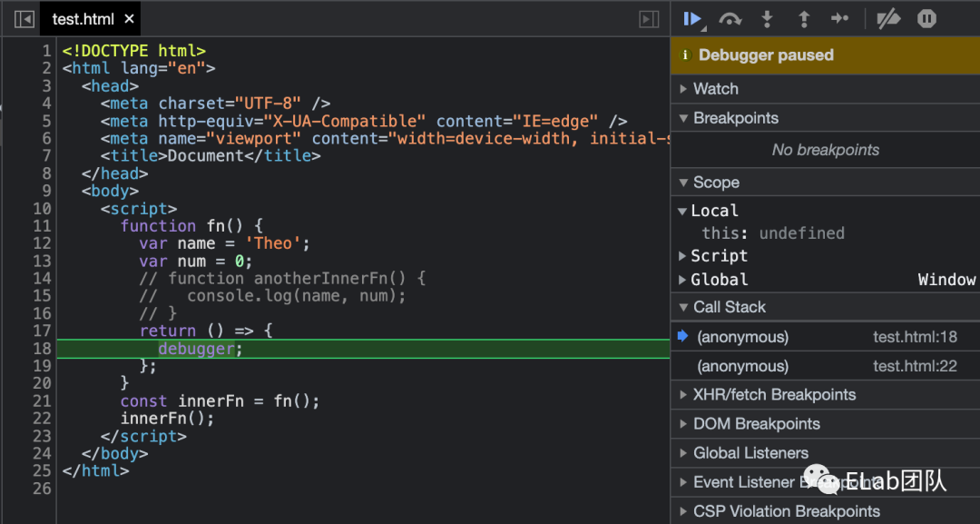
Task: Click line number 18 in gutter
Action: click(x=42, y=349)
